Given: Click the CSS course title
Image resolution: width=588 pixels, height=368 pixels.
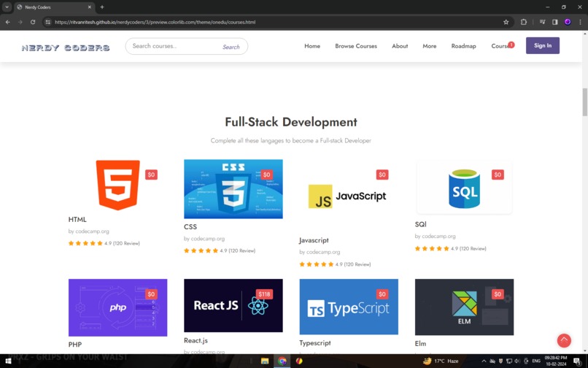Looking at the screenshot, I should click(190, 227).
